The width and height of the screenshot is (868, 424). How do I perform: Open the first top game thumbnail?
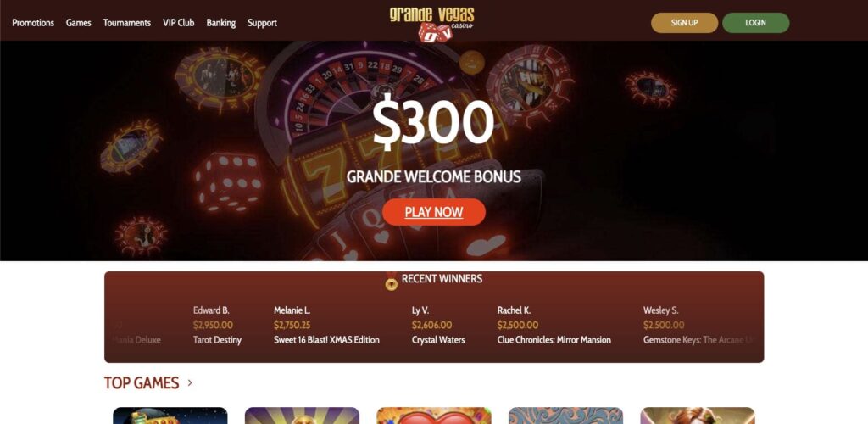point(170,416)
